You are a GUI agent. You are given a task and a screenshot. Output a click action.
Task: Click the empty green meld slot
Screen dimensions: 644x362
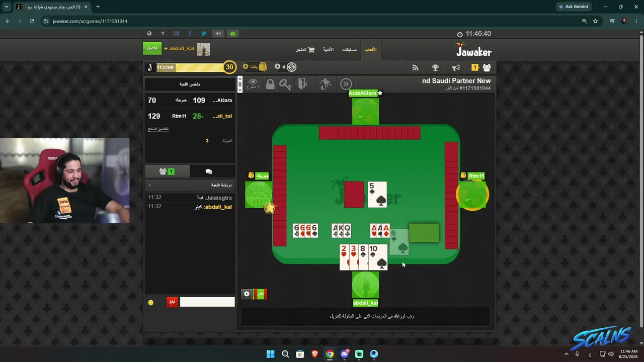[424, 233]
